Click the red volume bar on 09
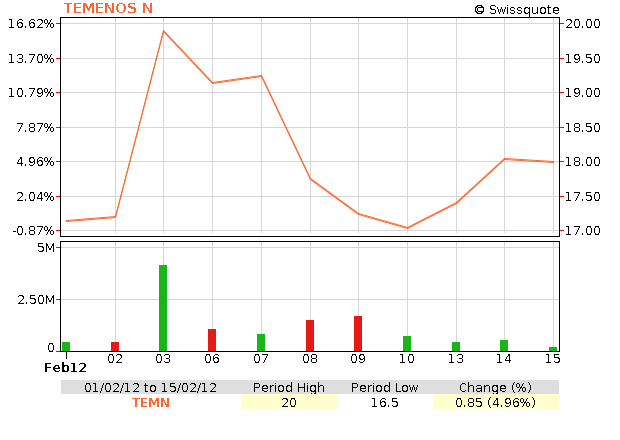The image size is (620, 440). pos(358,334)
